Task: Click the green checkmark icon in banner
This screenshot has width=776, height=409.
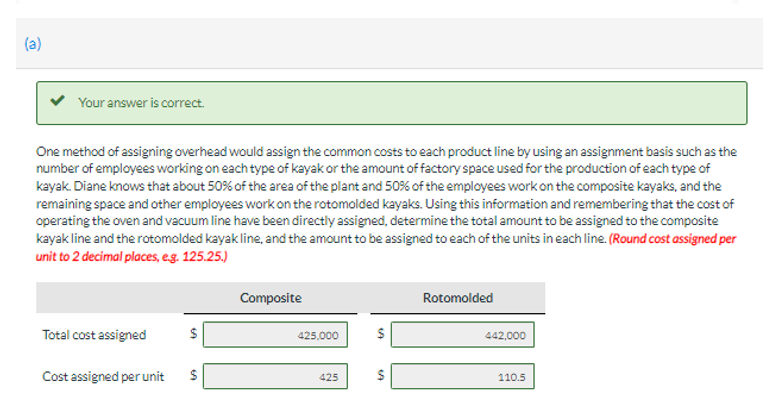Action: click(x=57, y=101)
